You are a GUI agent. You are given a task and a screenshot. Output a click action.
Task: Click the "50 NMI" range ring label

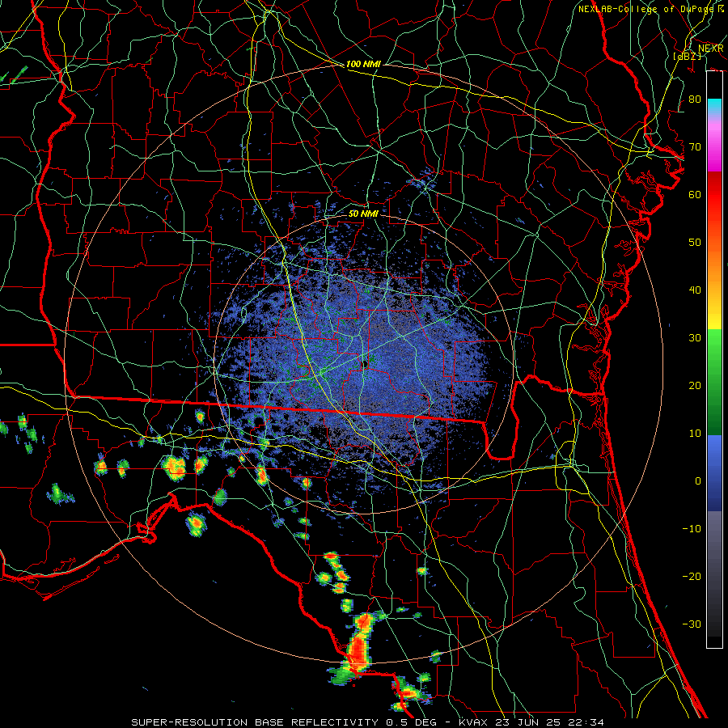pos(363,214)
